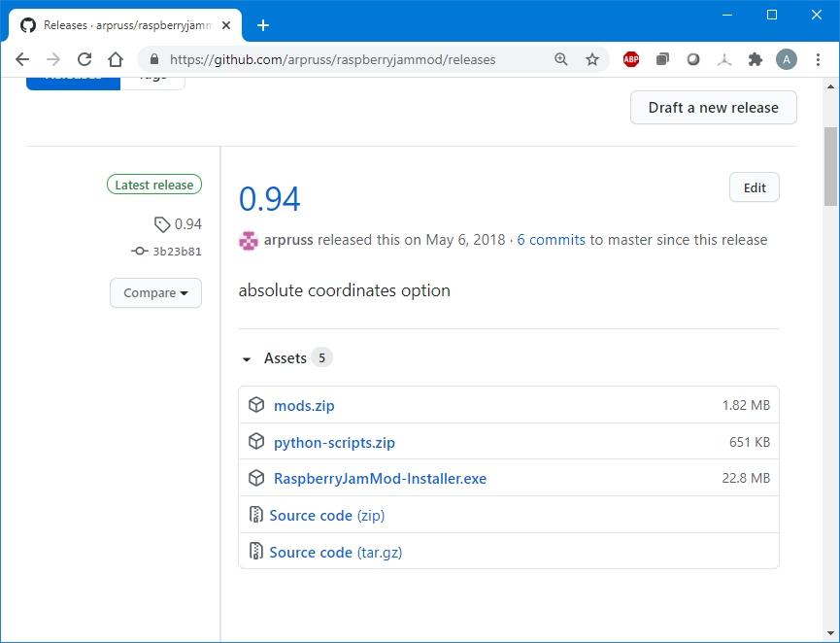
Task: Open the Chrome profile avatar
Action: [x=787, y=59]
